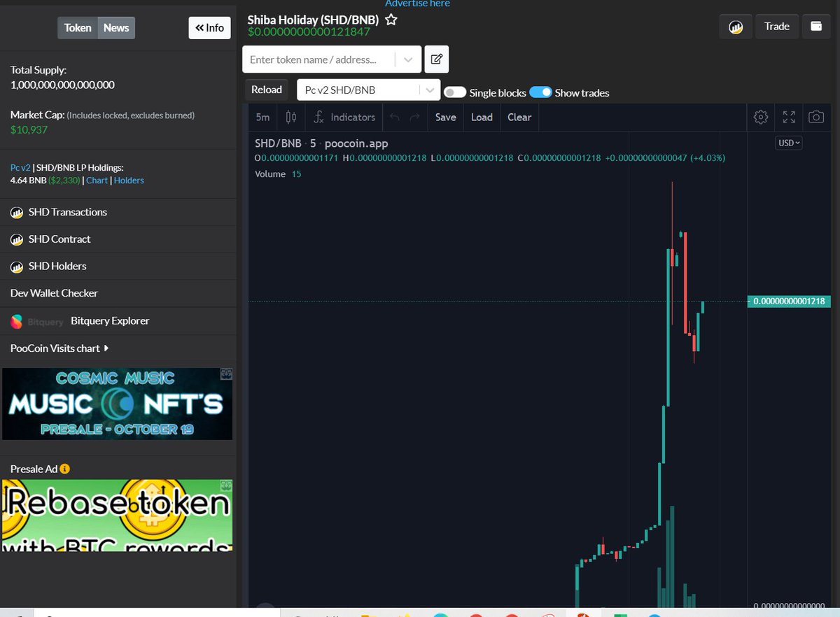Open the LP Holdings Chart link
840x617 pixels.
97,180
